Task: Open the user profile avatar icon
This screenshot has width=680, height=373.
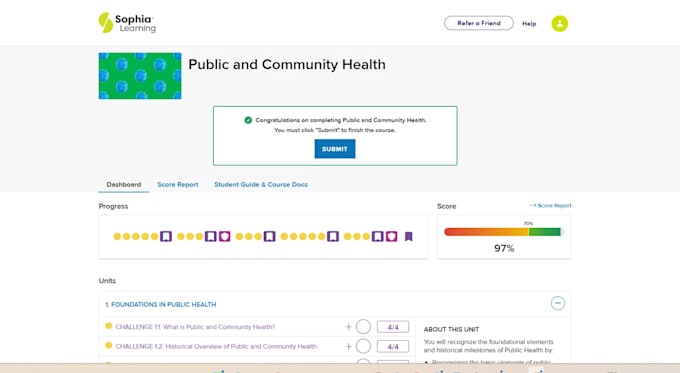Action: [x=559, y=23]
